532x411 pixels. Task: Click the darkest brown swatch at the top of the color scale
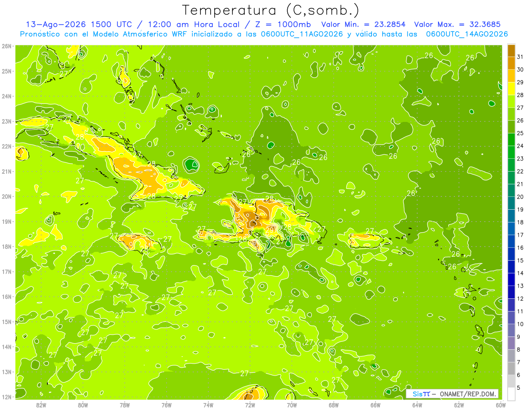coord(511,51)
